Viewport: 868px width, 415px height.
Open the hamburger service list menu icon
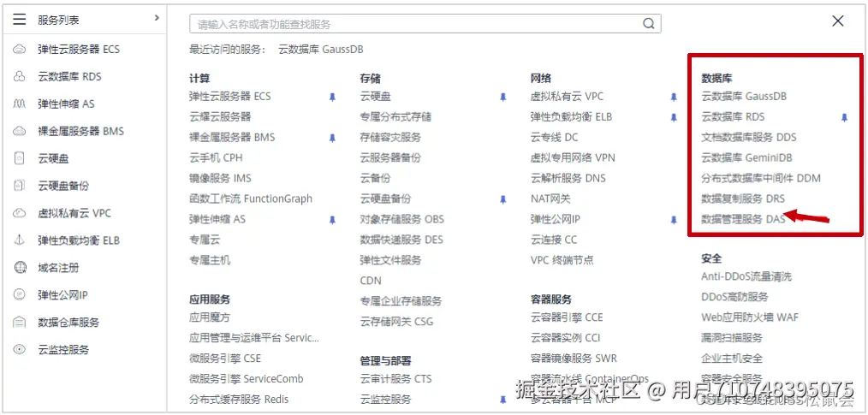(x=20, y=20)
